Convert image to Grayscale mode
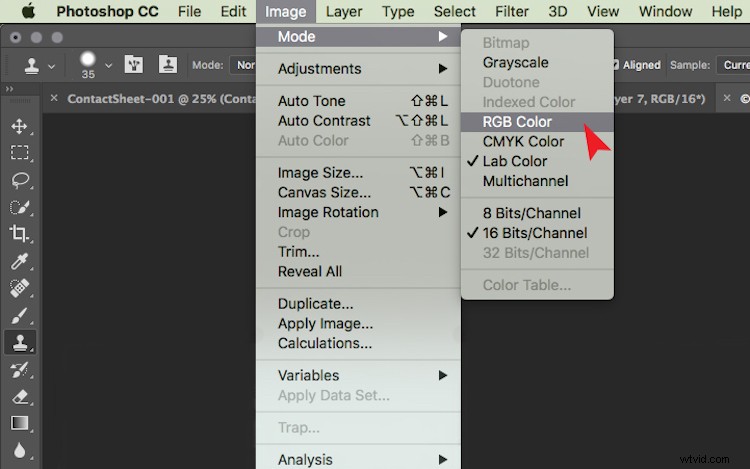The image size is (750, 469). pyautogui.click(x=537, y=63)
